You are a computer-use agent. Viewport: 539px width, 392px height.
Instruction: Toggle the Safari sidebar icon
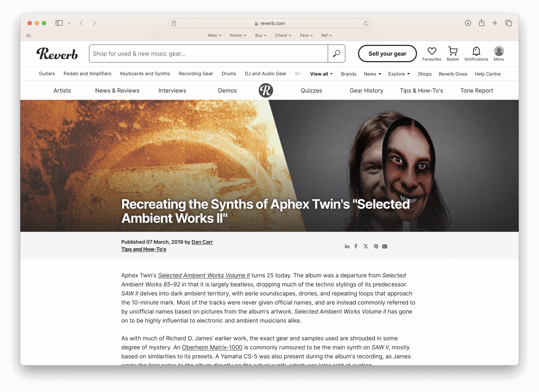tap(59, 23)
